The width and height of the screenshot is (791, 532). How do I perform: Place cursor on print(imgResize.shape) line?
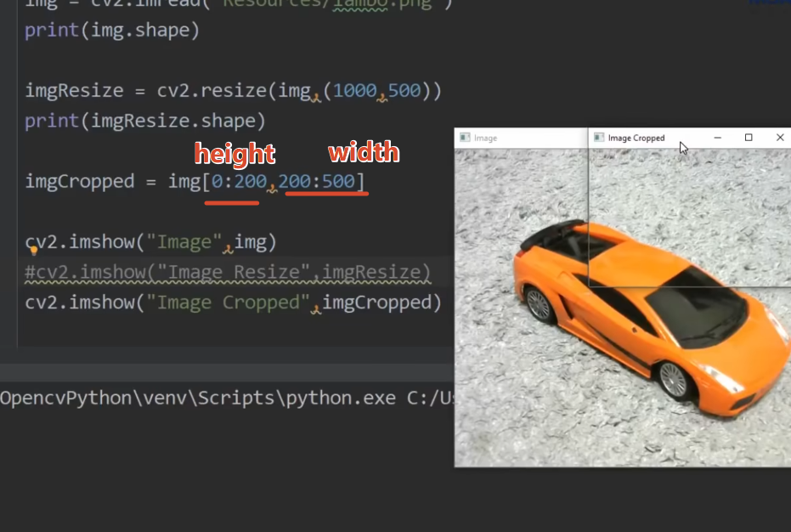(144, 122)
